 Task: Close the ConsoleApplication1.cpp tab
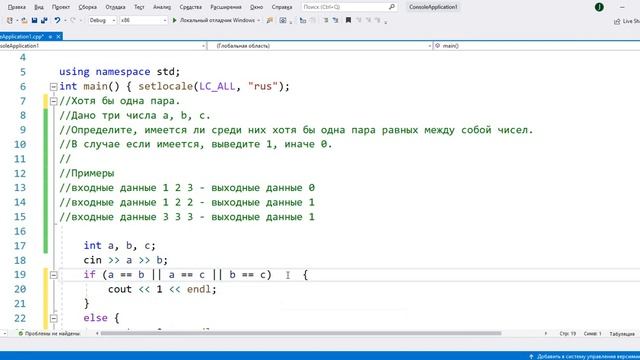[58, 36]
